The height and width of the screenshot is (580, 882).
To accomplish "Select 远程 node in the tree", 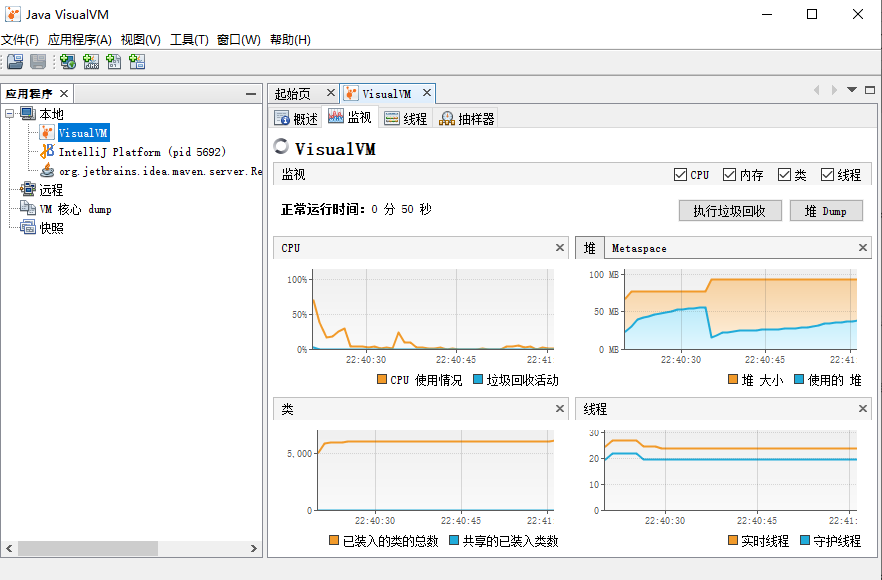I will pos(51,190).
